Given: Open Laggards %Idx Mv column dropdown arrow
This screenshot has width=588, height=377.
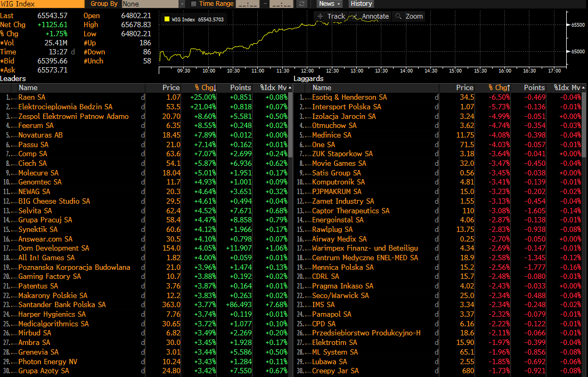Looking at the screenshot, I should click(584, 88).
